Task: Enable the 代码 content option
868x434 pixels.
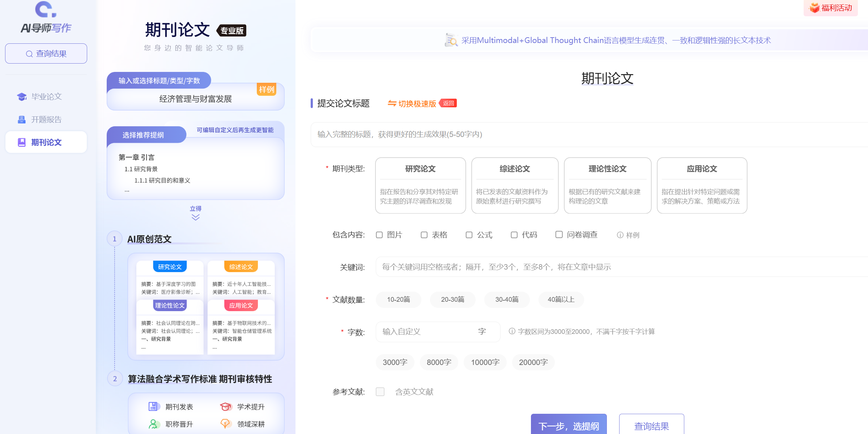Action: click(x=514, y=235)
